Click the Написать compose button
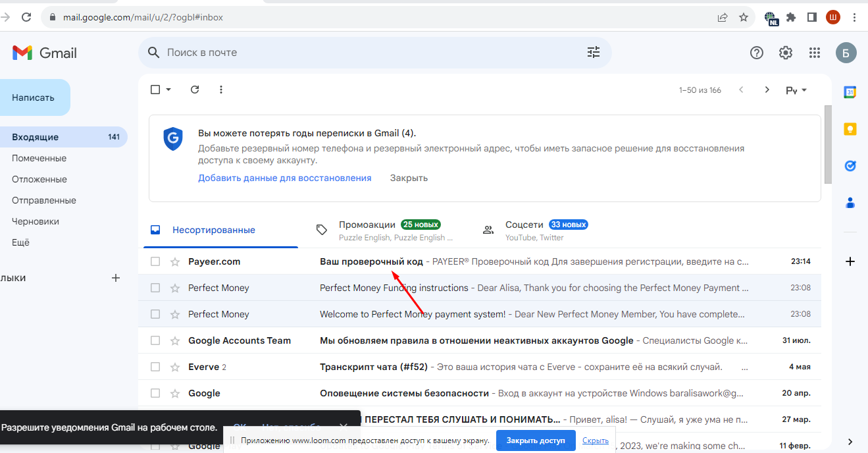The image size is (868, 453). (34, 97)
